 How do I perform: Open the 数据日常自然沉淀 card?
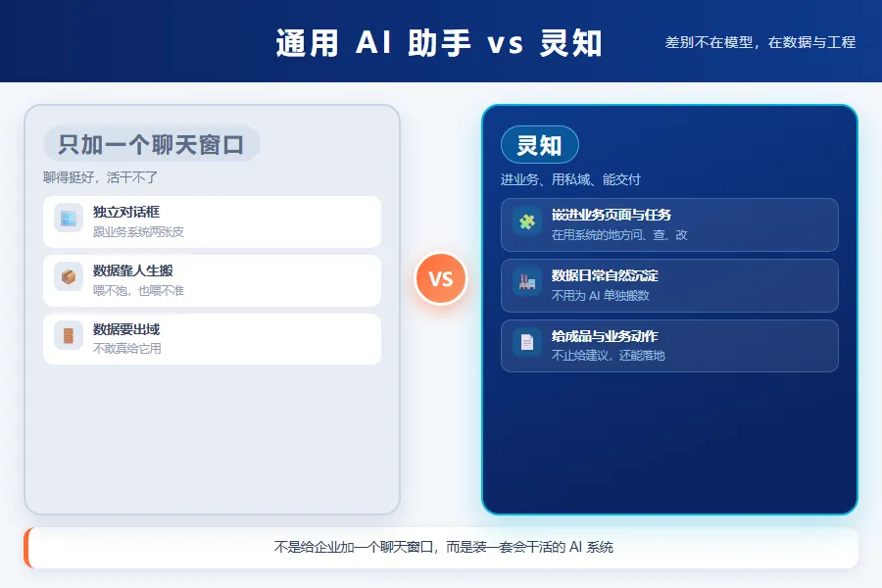pos(669,285)
